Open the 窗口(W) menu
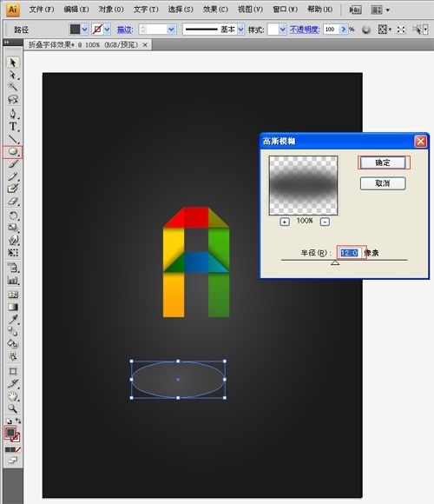The width and height of the screenshot is (434, 504). 285,10
